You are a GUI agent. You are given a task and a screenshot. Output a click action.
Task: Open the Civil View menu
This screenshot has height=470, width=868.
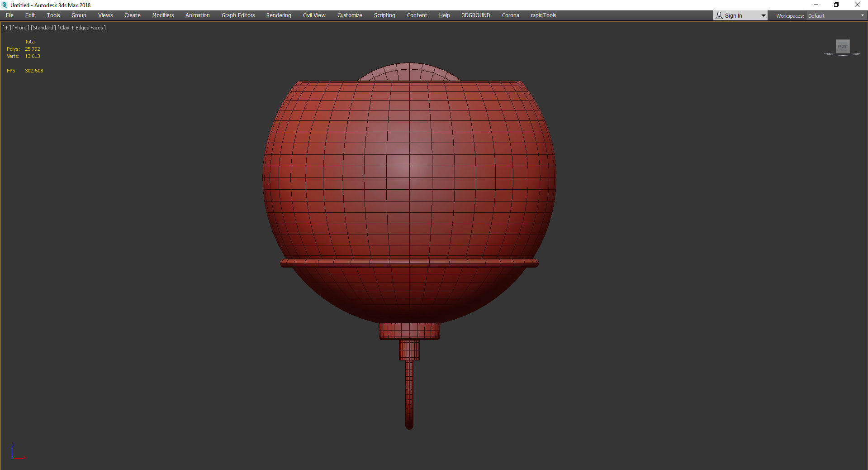314,15
